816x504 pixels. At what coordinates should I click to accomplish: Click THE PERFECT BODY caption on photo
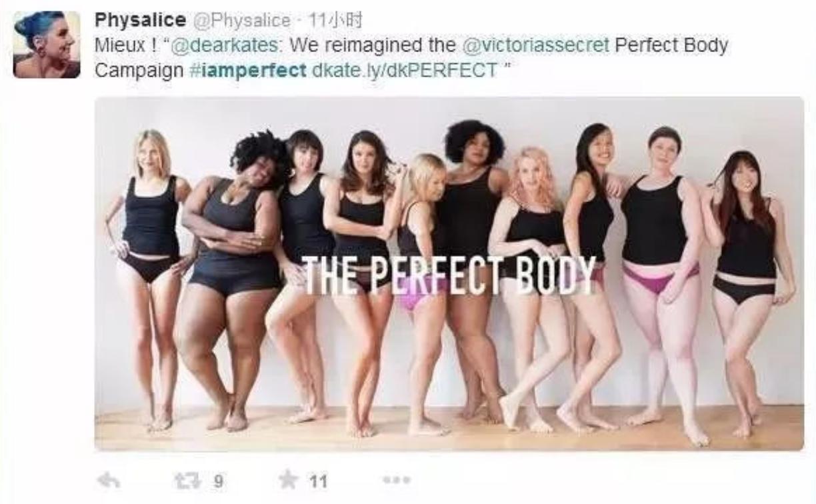coord(449,276)
